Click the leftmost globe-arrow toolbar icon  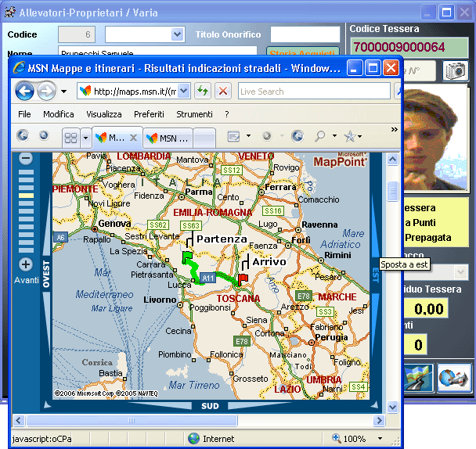coord(23,135)
